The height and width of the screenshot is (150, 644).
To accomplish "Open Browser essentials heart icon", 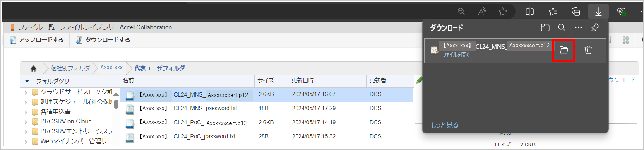I will [621, 12].
